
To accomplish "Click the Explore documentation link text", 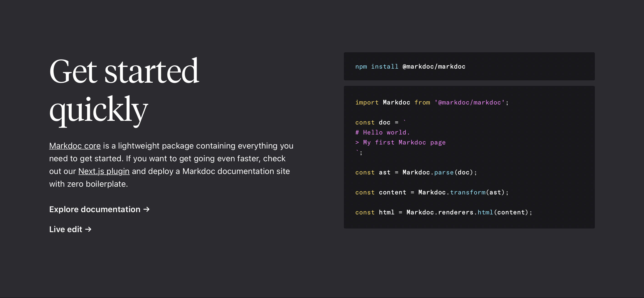I will coord(95,209).
